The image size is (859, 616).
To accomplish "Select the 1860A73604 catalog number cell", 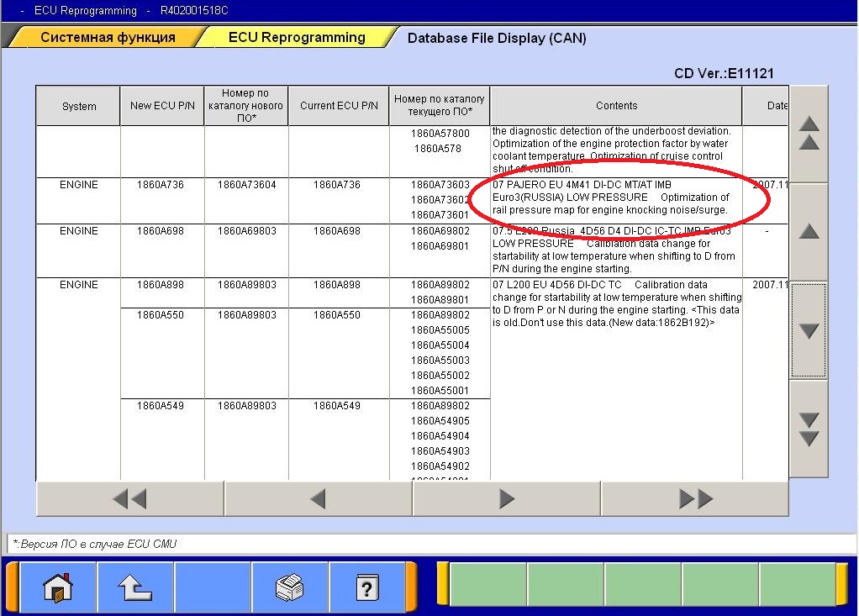I will pyautogui.click(x=246, y=185).
